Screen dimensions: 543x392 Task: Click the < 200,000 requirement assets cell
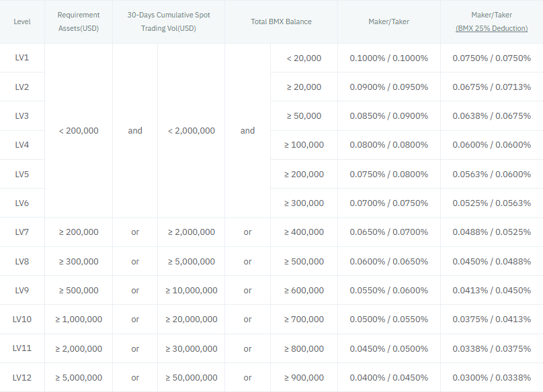point(78,130)
